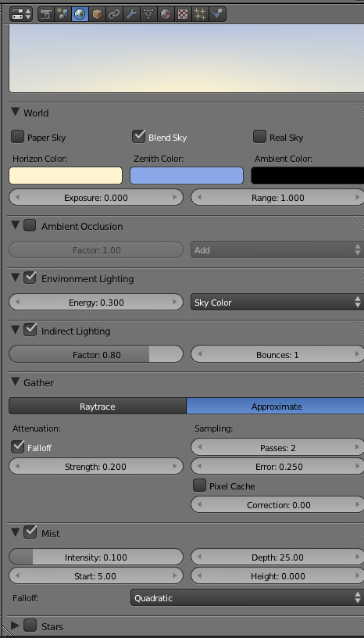This screenshot has height=638, width=364.
Task: Collapse the Gather panel triangle
Action: 16,382
